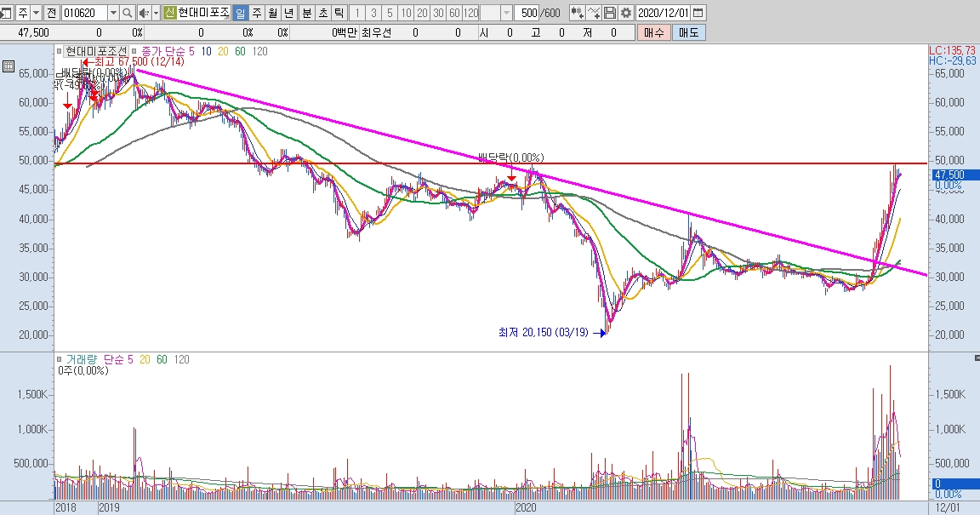Viewport: 980px width, 515px height.
Task: Click the blue 0 volume tag on right axis
Action: [x=955, y=484]
